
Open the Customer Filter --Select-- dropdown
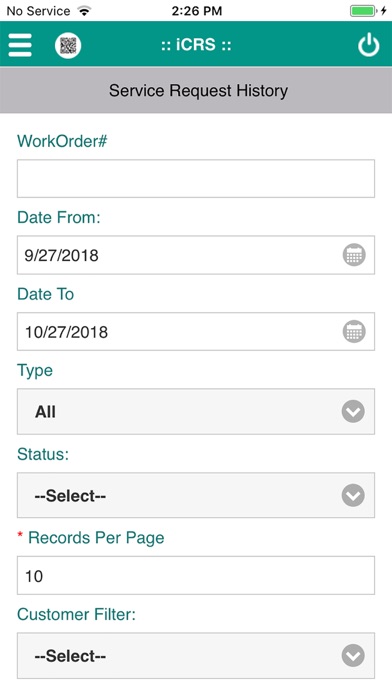click(x=196, y=656)
